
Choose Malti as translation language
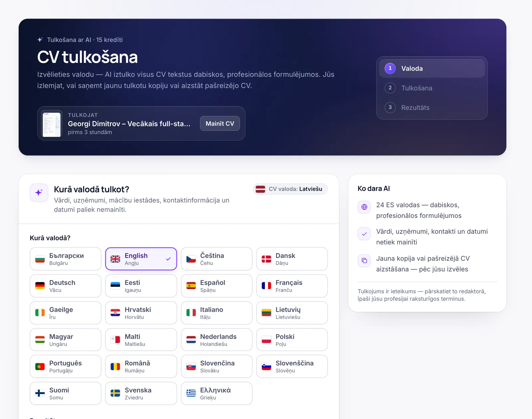(141, 340)
